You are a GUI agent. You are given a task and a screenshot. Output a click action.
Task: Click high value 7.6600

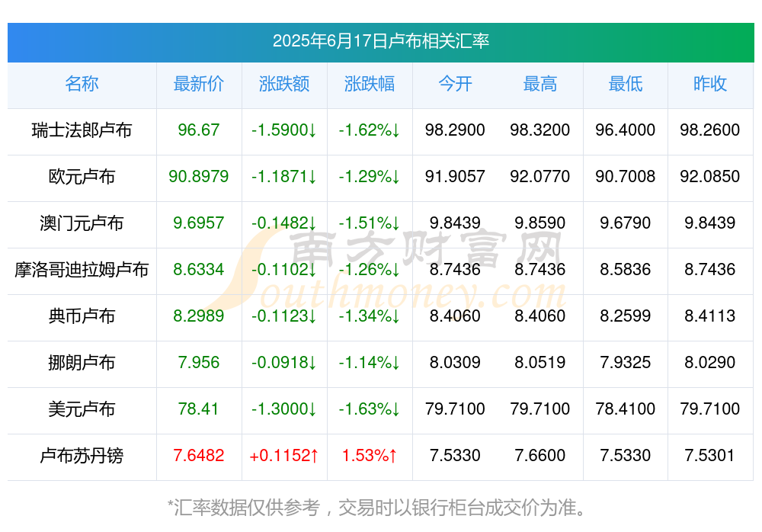(540, 455)
